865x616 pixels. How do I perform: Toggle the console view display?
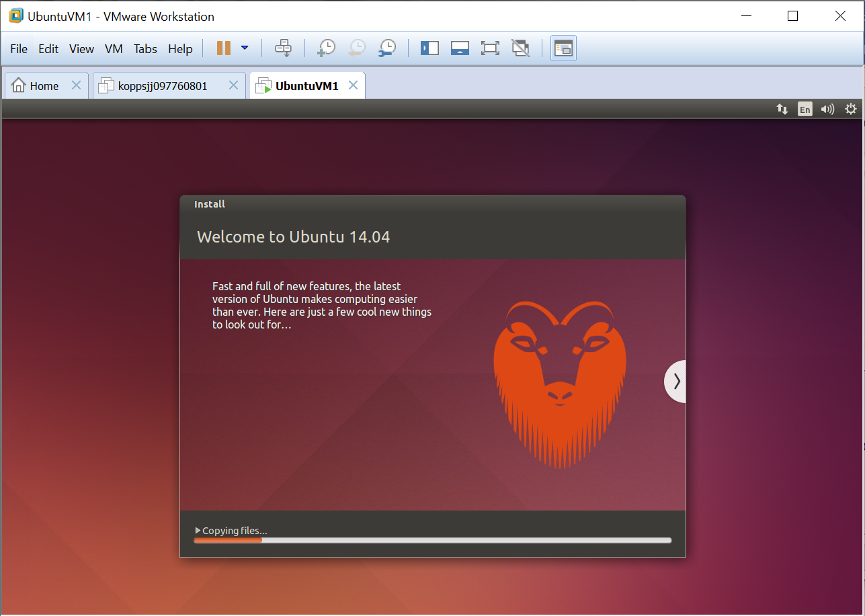pyautogui.click(x=563, y=48)
